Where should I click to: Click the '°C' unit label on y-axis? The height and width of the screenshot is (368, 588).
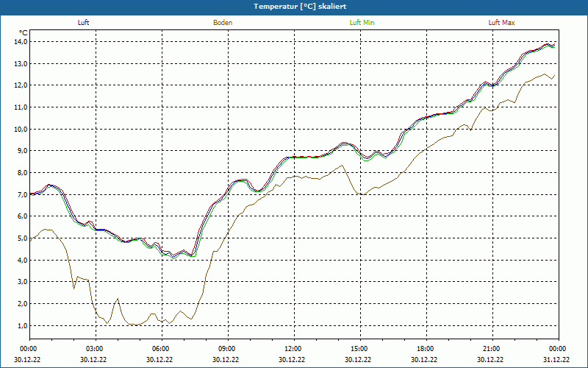24,33
